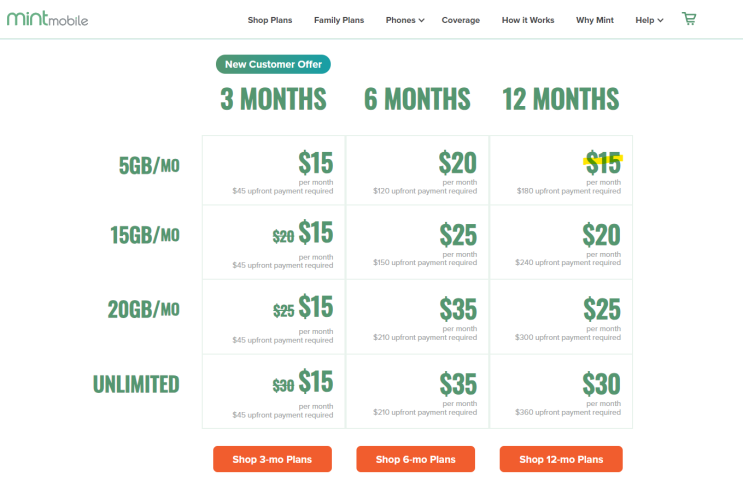Pick the Unlimited 6-month $35 plan cell

(x=417, y=391)
